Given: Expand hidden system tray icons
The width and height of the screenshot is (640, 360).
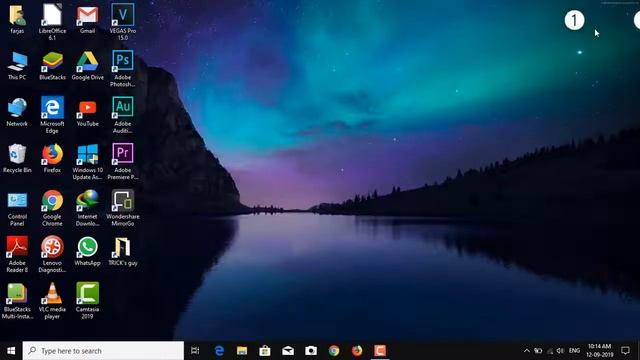Looking at the screenshot, I should 527,351.
